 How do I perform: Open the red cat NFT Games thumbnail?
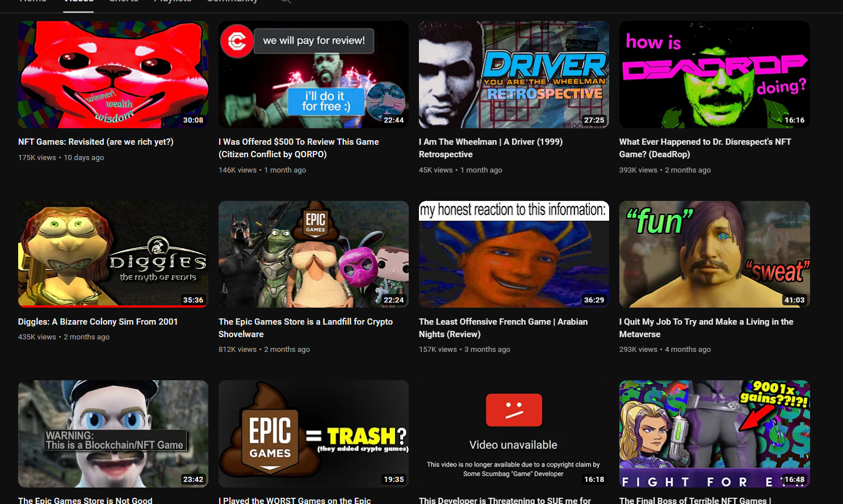113,75
